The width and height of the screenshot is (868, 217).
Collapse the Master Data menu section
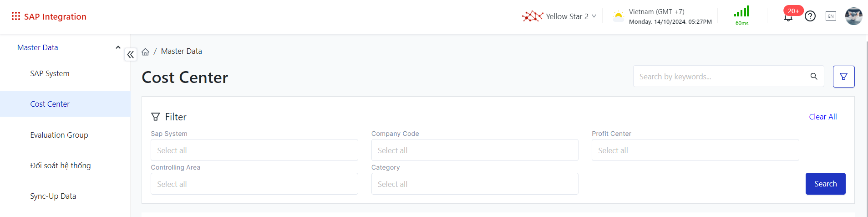[118, 47]
